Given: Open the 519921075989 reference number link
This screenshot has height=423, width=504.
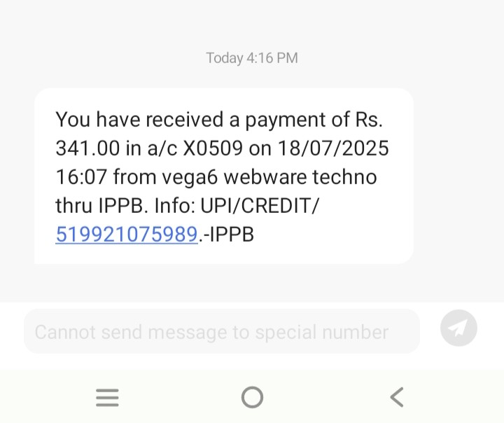Looking at the screenshot, I should [127, 234].
